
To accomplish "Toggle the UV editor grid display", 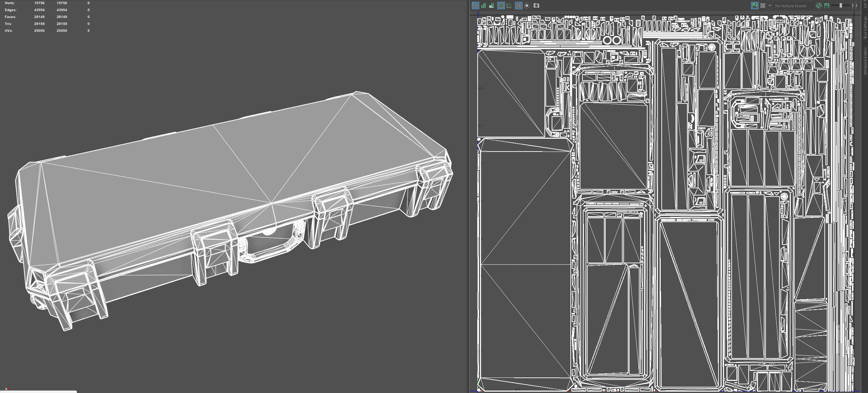I will coord(518,6).
